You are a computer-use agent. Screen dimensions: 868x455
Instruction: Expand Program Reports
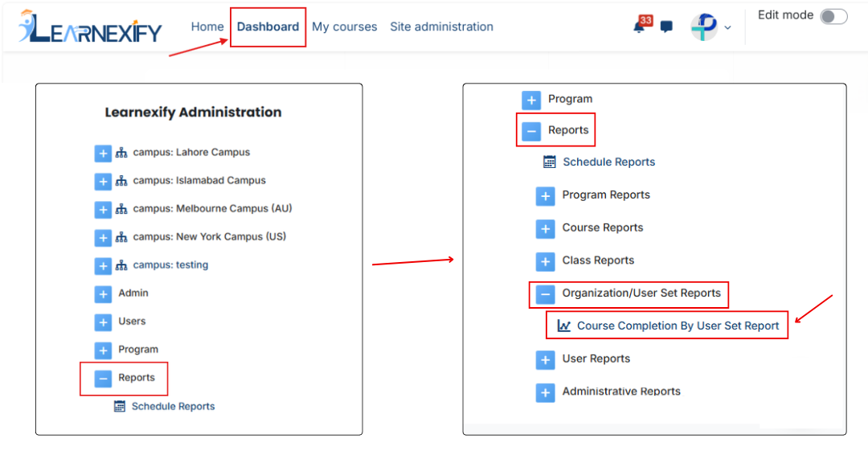545,196
